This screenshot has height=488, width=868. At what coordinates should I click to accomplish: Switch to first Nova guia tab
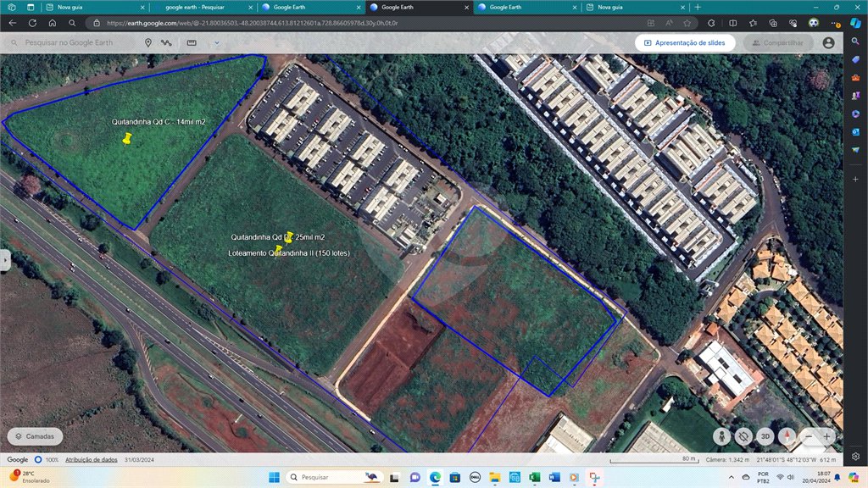(x=94, y=7)
